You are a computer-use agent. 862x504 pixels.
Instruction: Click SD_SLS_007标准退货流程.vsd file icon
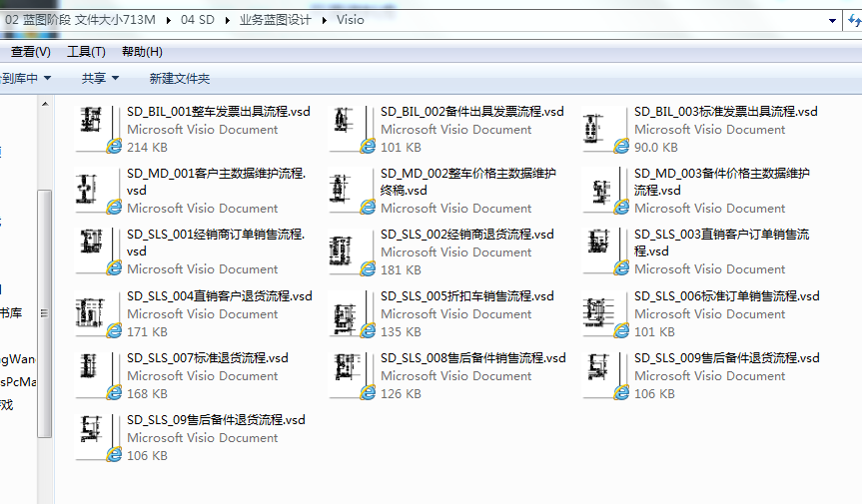(x=96, y=375)
